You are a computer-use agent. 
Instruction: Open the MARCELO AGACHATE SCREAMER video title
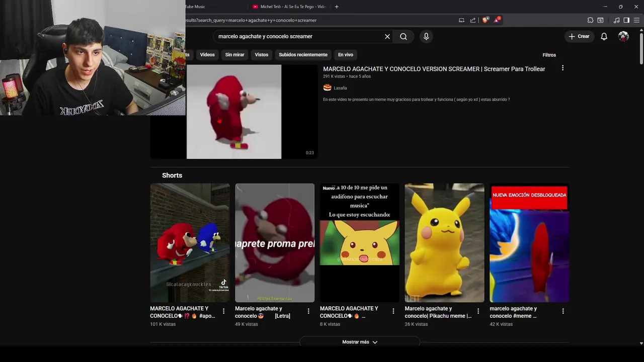pos(434,69)
